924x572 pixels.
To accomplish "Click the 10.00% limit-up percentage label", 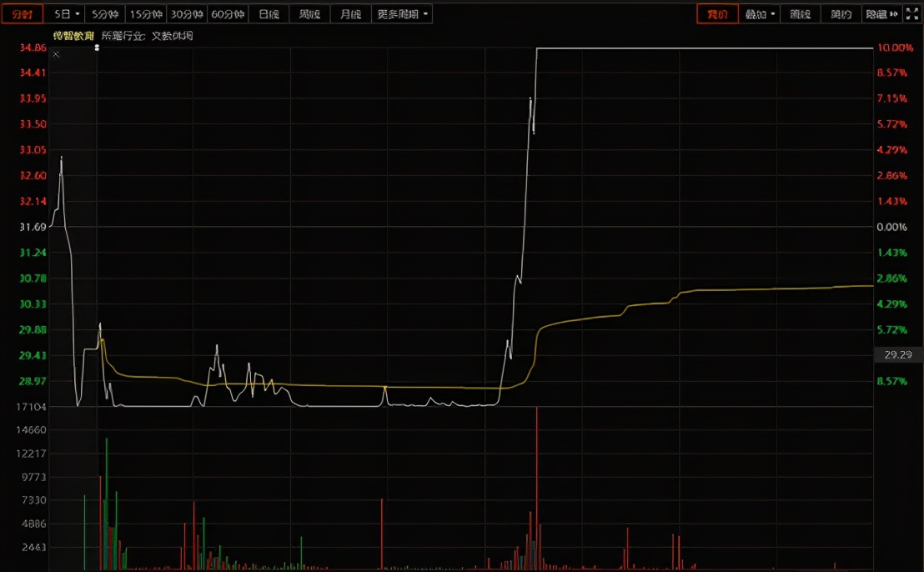I will coord(895,48).
